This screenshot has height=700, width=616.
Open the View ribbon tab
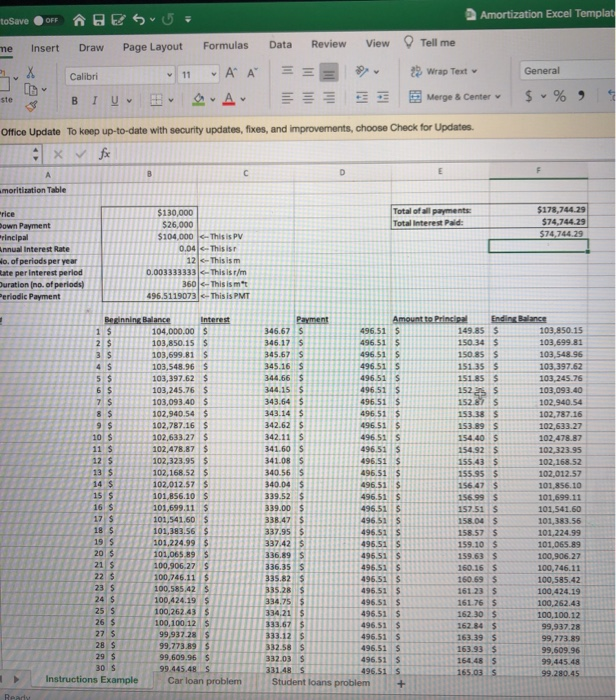click(378, 43)
